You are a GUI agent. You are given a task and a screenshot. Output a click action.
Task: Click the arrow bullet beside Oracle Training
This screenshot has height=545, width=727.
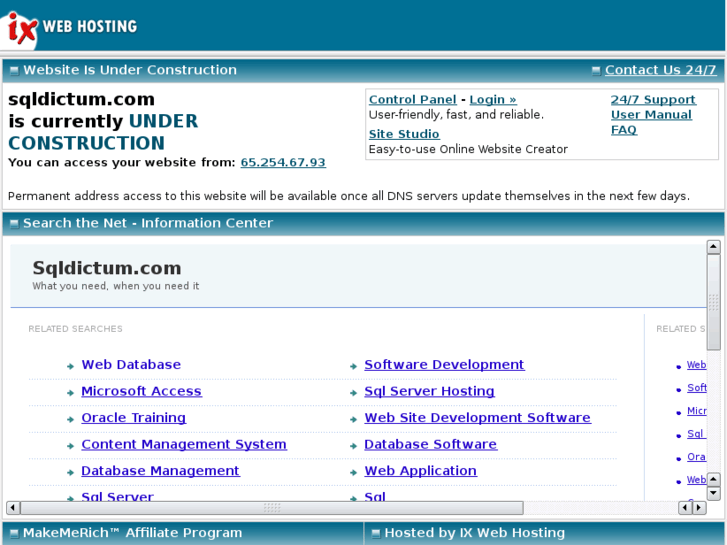pyautogui.click(x=70, y=419)
